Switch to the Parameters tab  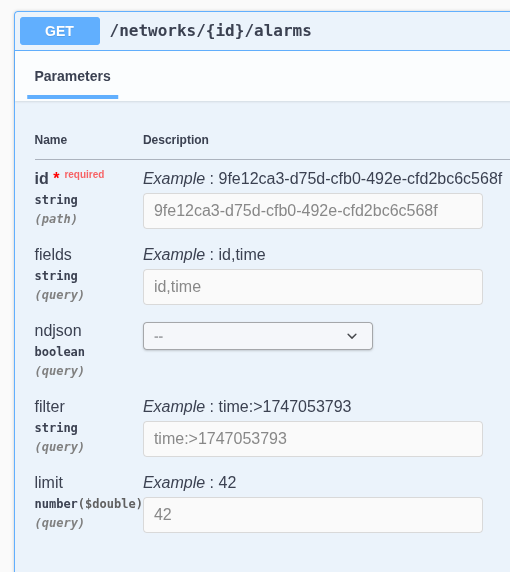[72, 76]
